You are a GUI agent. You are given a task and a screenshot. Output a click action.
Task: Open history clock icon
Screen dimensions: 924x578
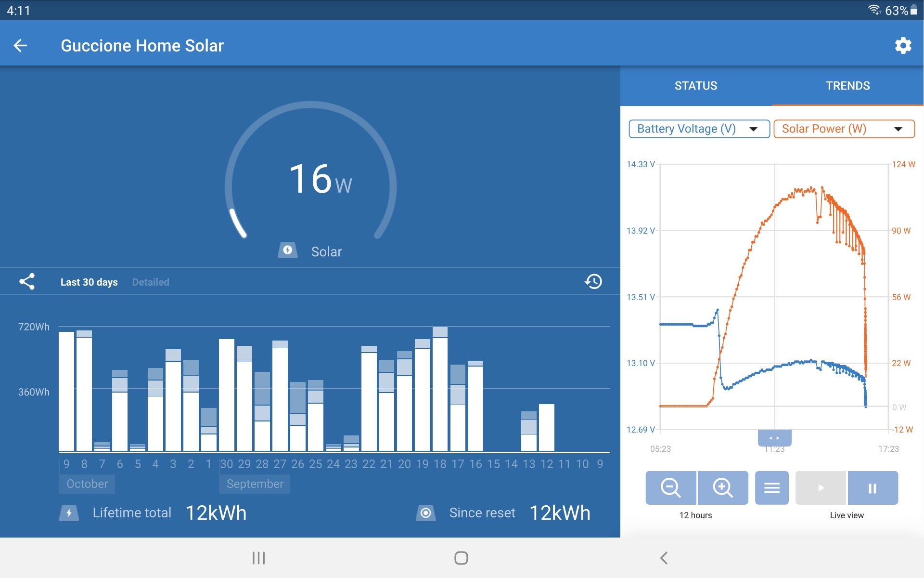coord(593,282)
